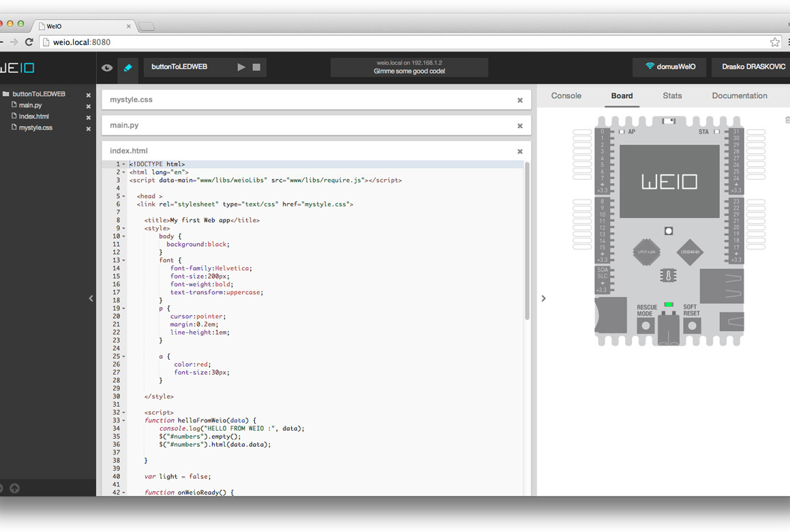Click the RESCUE MODE button on the board
Screen dimensions: 790x532
(645, 326)
